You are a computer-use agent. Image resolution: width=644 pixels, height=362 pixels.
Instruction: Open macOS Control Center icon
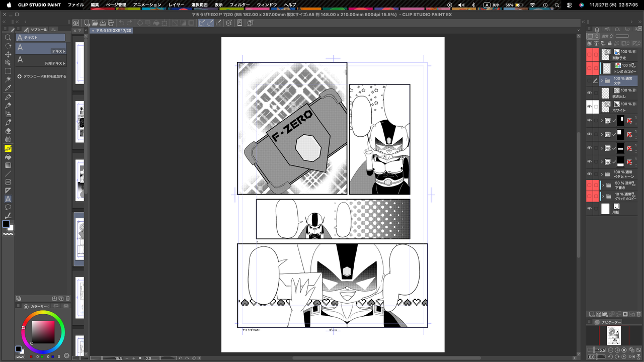pyautogui.click(x=569, y=5)
